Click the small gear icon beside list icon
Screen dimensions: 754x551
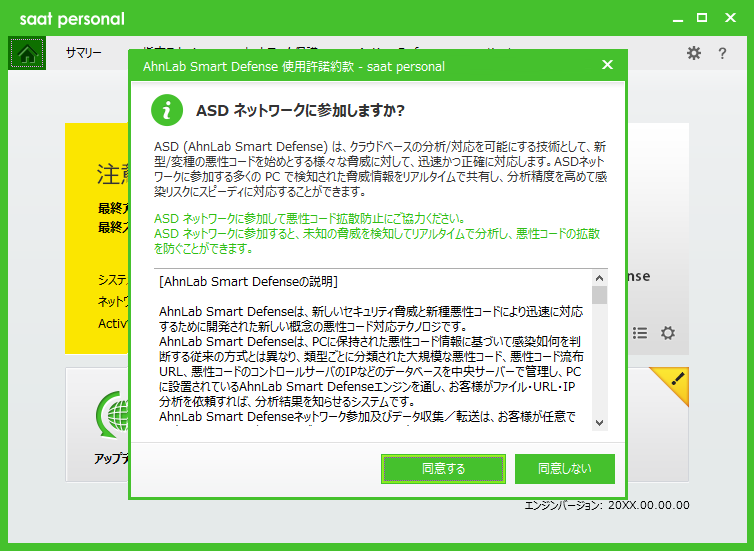667,333
